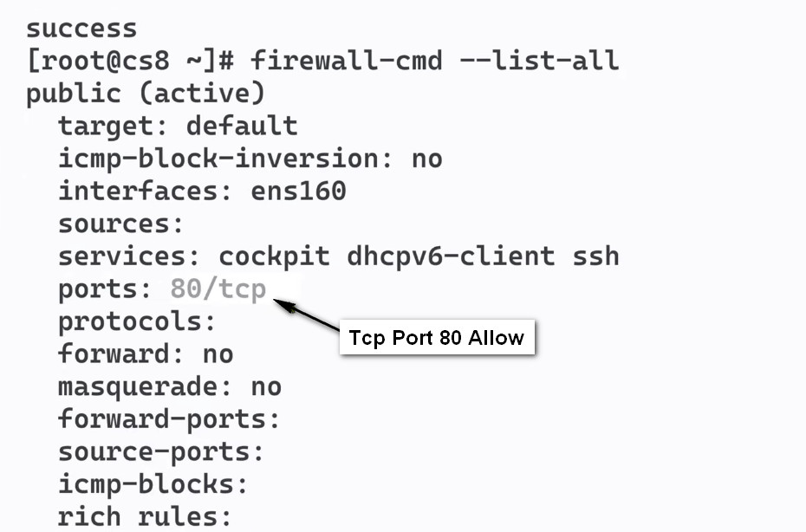Click the ens160 interface name
This screenshot has height=532, width=806.
299,191
